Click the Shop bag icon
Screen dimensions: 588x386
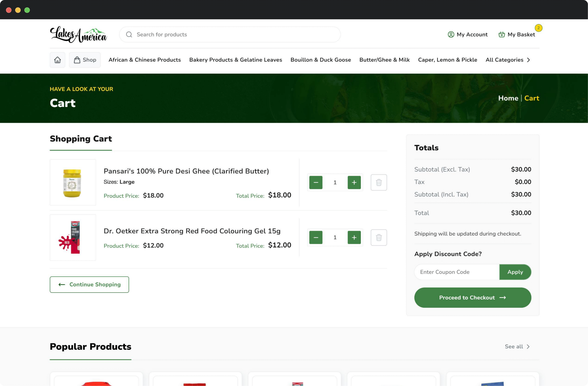pyautogui.click(x=77, y=60)
